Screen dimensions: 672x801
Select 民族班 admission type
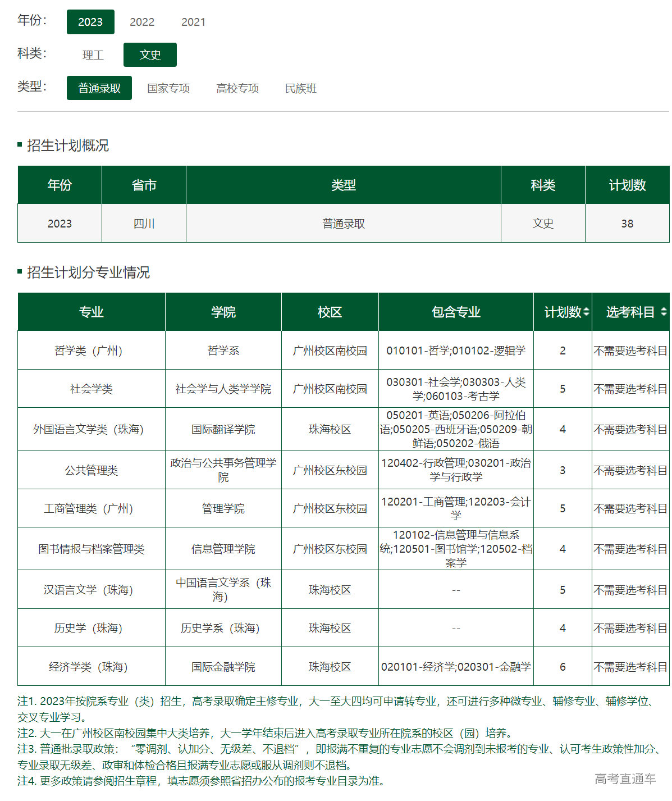coord(301,88)
